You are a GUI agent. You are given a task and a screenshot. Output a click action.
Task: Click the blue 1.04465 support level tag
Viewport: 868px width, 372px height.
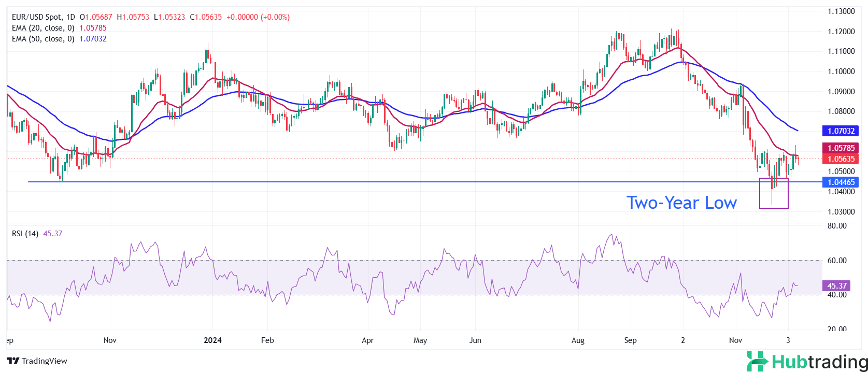pyautogui.click(x=840, y=182)
